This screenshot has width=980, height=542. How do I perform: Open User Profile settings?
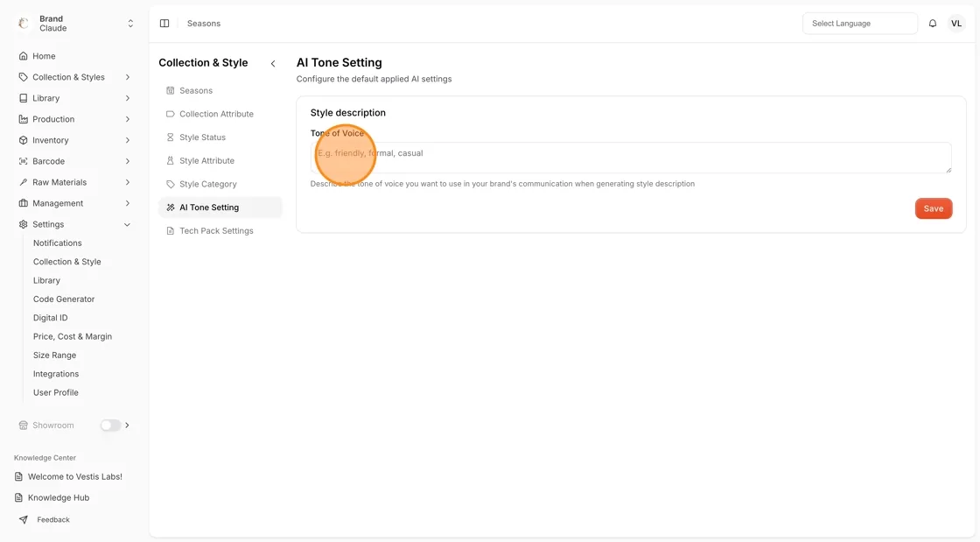[56, 392]
